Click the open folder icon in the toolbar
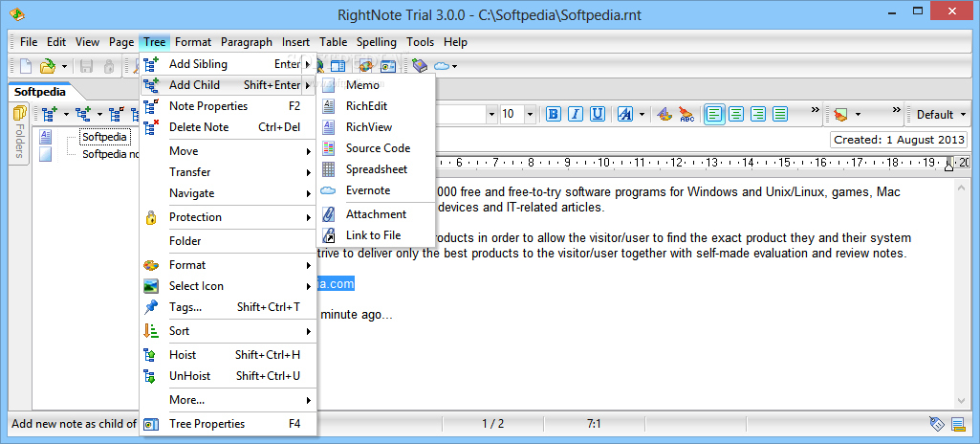The height and width of the screenshot is (444, 980). [x=48, y=65]
